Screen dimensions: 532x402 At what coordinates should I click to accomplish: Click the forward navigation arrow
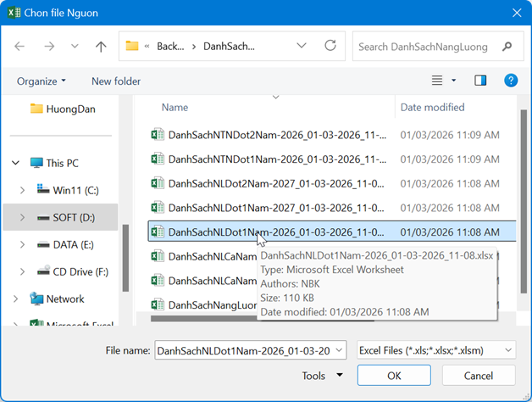pyautogui.click(x=49, y=46)
